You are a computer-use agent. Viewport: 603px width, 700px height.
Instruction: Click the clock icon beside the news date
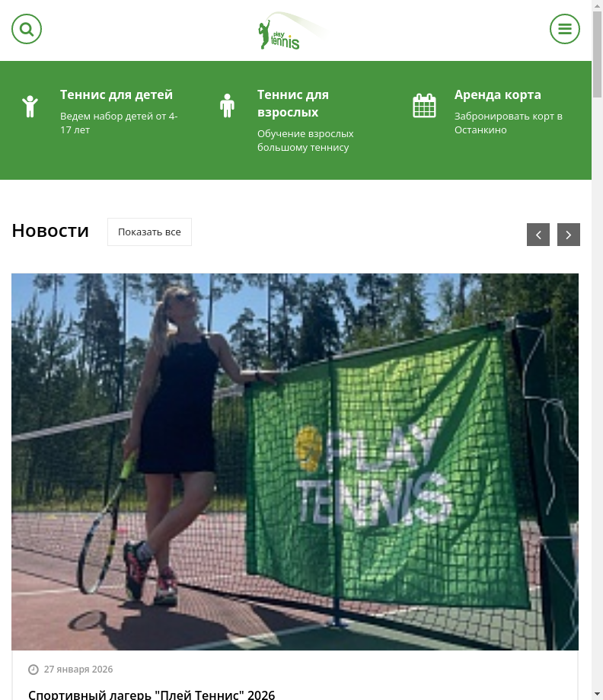click(33, 670)
